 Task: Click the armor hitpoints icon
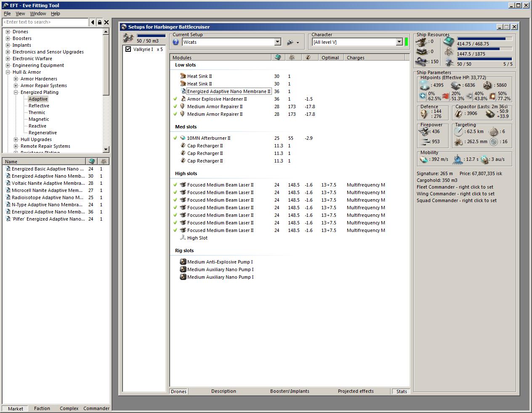[x=456, y=85]
